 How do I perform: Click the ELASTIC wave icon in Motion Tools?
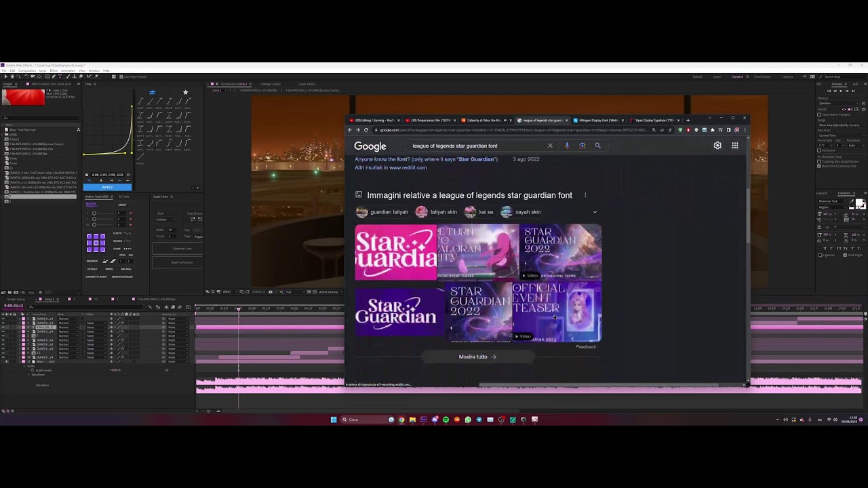[x=127, y=233]
